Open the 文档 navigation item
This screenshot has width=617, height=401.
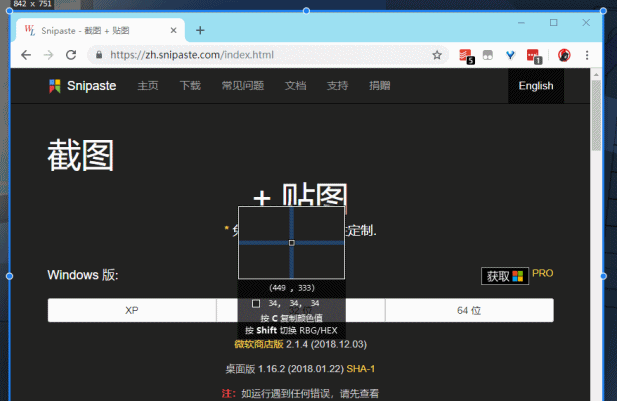click(296, 86)
